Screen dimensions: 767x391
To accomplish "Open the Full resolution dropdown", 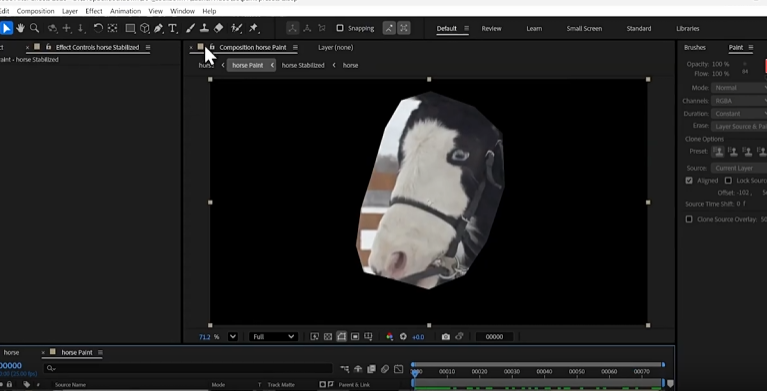I will (x=273, y=337).
